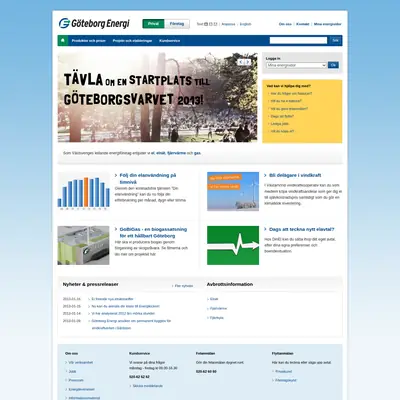Open Projekt och etableringar menu
The image size is (400, 400).
click(x=132, y=41)
